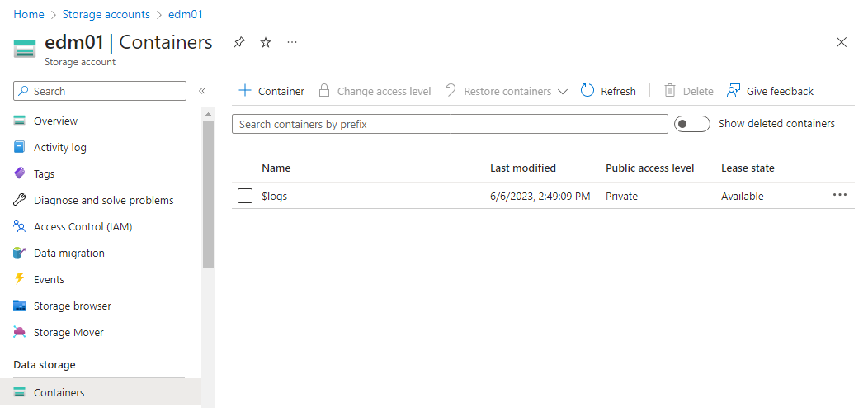The height and width of the screenshot is (408, 868).
Task: Open the Storage browser sidebar item
Action: point(73,306)
